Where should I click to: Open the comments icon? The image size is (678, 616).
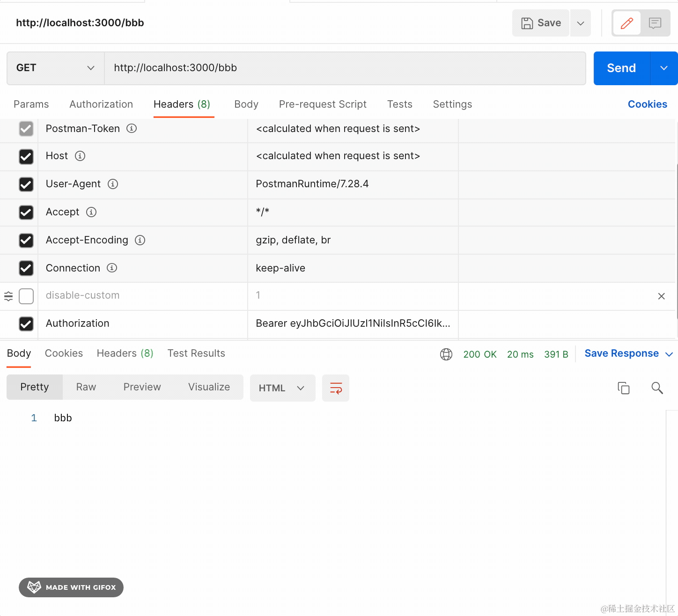tap(655, 23)
